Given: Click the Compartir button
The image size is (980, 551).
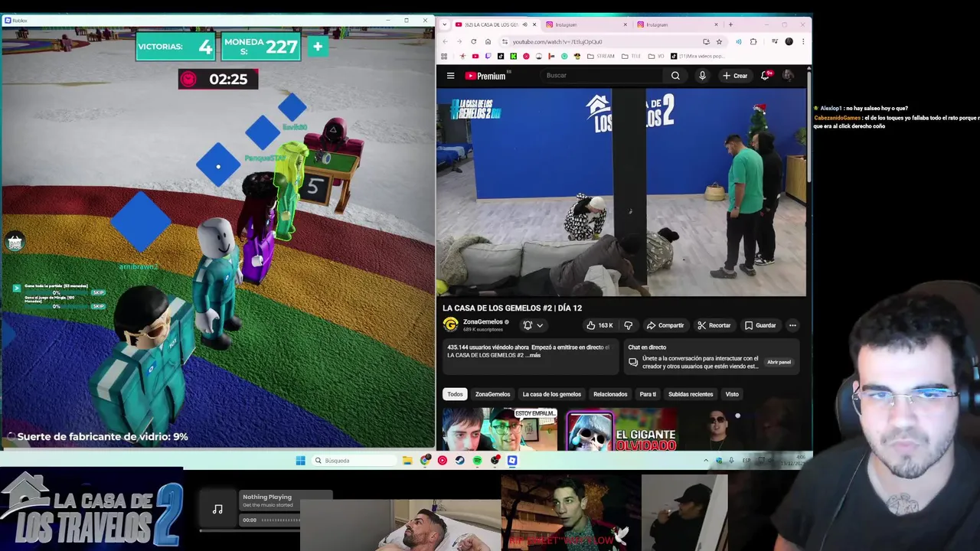Looking at the screenshot, I should click(665, 325).
